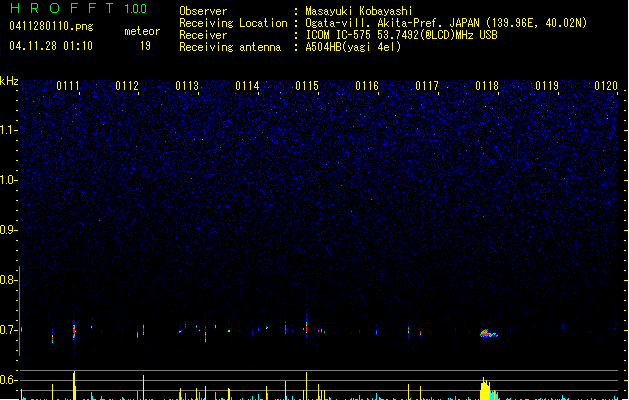Viewport: 629px width, 400px height.
Task: Click the meteor count 19
Action: [145, 46]
